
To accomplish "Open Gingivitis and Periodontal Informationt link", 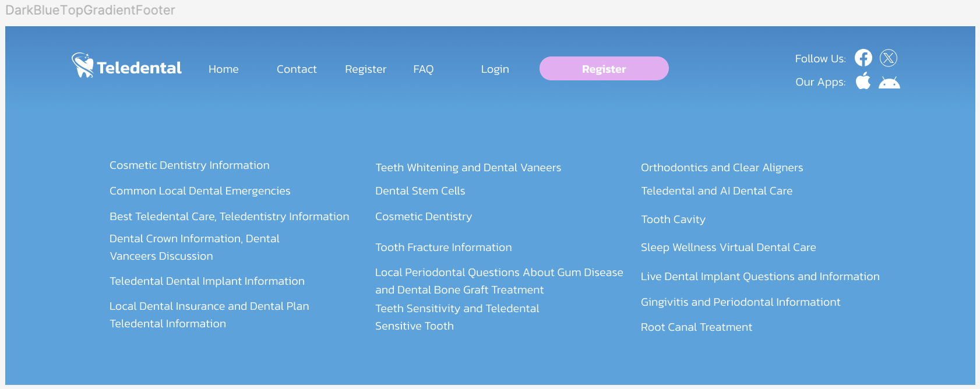I will click(741, 302).
